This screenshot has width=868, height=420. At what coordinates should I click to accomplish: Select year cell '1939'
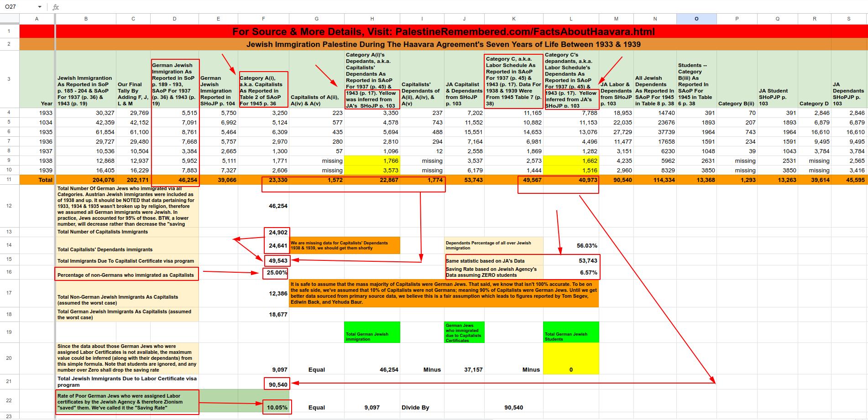pos(37,170)
